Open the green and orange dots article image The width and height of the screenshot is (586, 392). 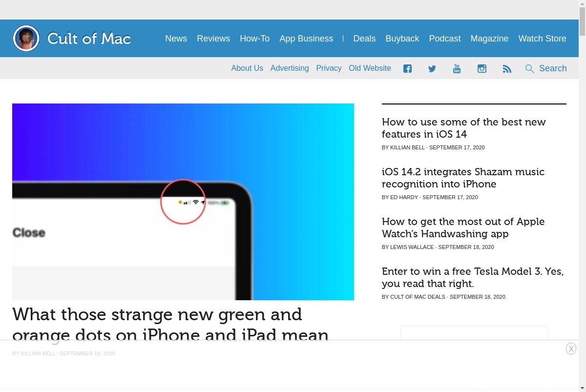click(x=183, y=202)
